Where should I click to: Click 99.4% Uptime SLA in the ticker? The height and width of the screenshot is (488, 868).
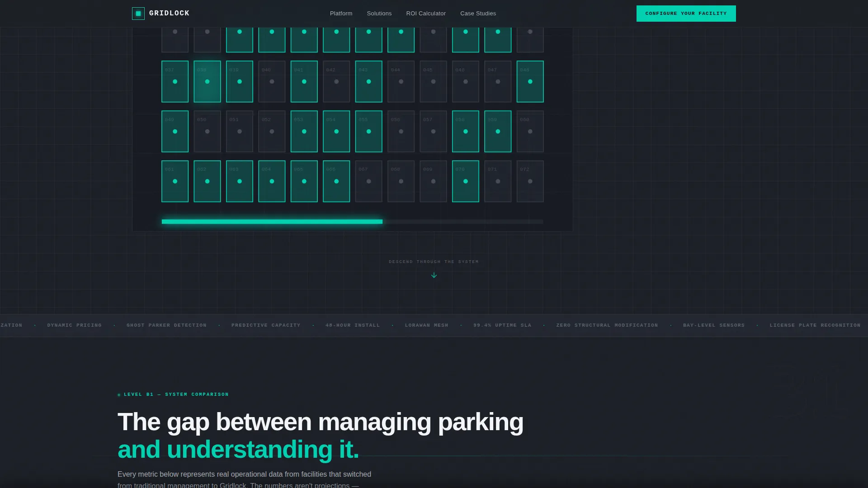(x=502, y=325)
